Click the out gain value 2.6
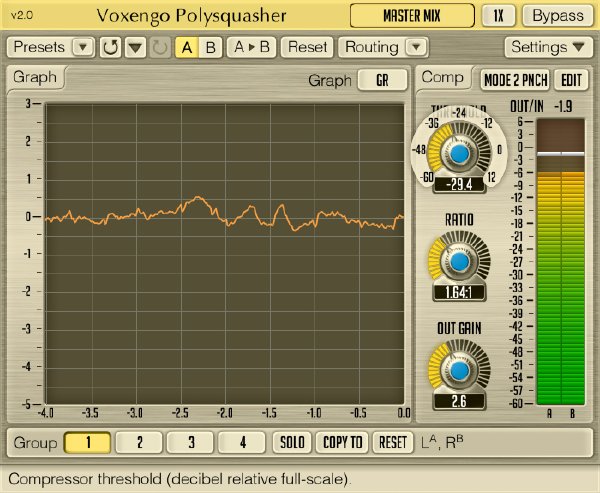Image resolution: width=600 pixels, height=493 pixels. pyautogui.click(x=459, y=402)
